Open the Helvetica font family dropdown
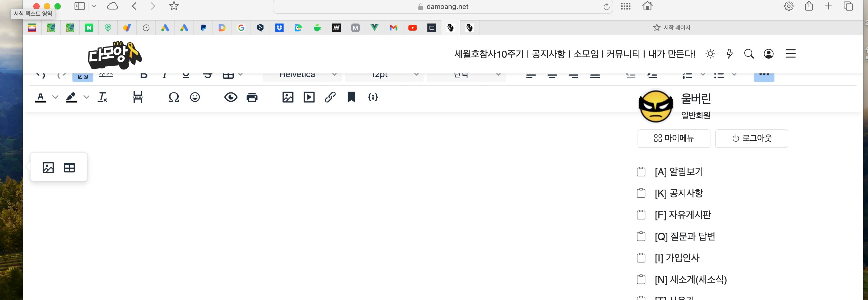This screenshot has width=868, height=300. click(302, 77)
